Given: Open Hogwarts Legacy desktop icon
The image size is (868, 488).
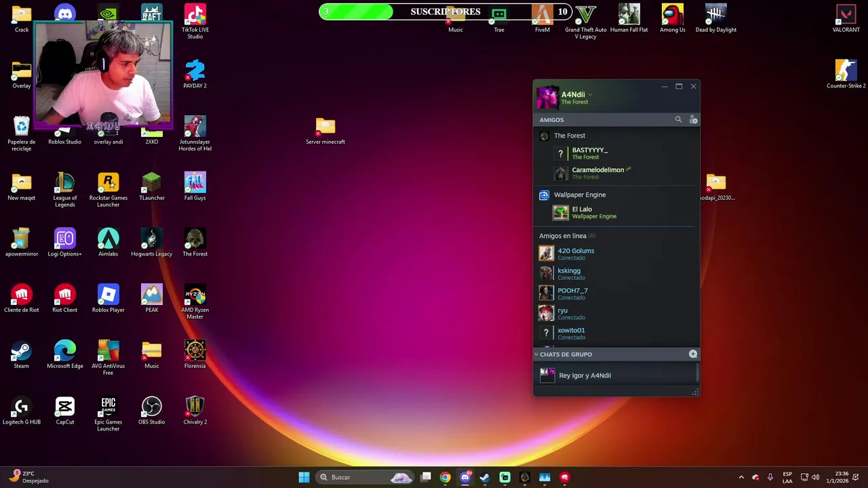Looking at the screenshot, I should click(152, 243).
